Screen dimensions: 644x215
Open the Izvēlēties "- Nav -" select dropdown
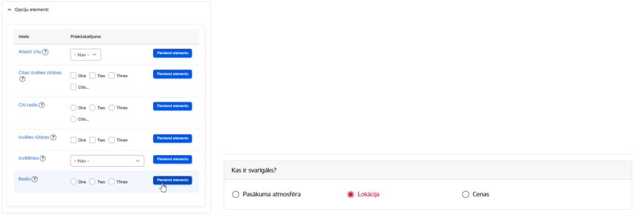point(107,161)
